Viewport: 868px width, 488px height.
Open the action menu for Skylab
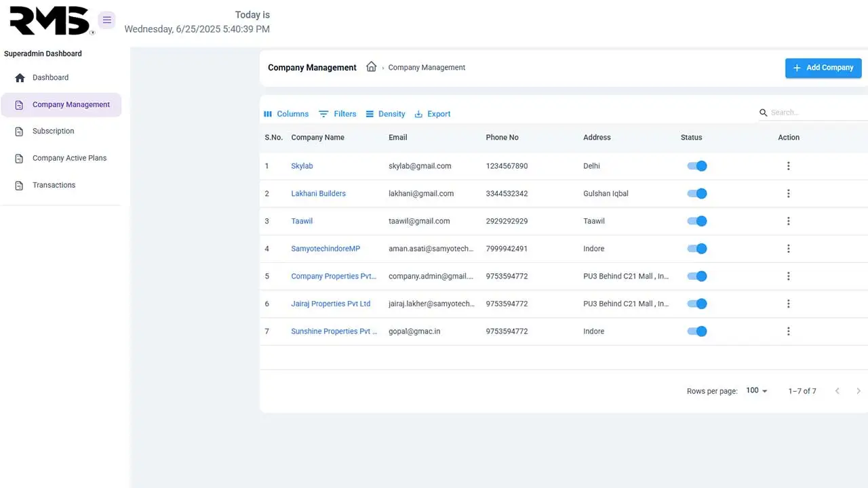pos(788,166)
